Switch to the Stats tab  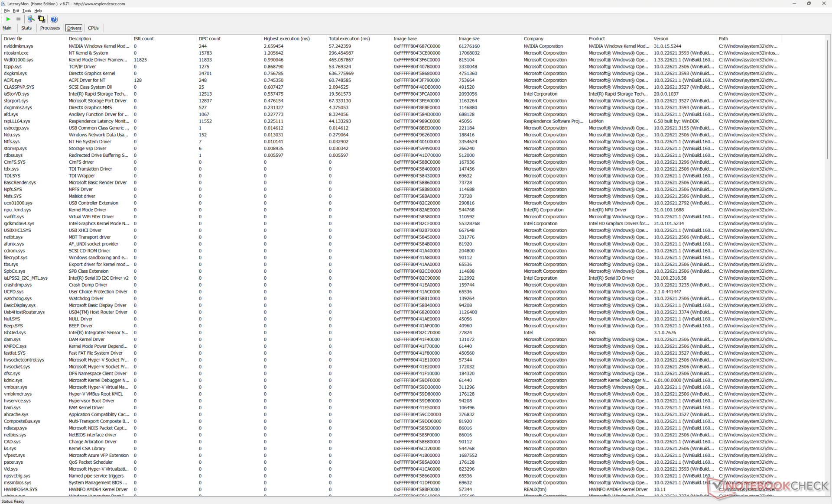pos(26,28)
